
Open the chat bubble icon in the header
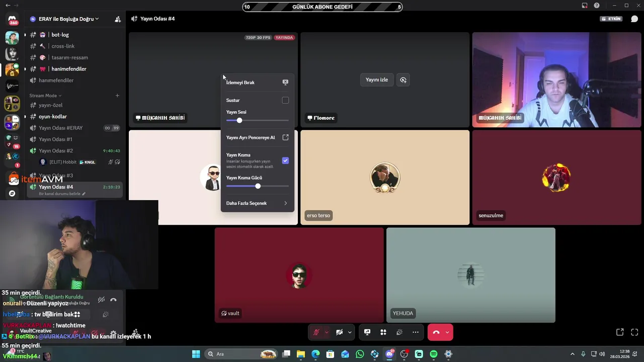634,19
